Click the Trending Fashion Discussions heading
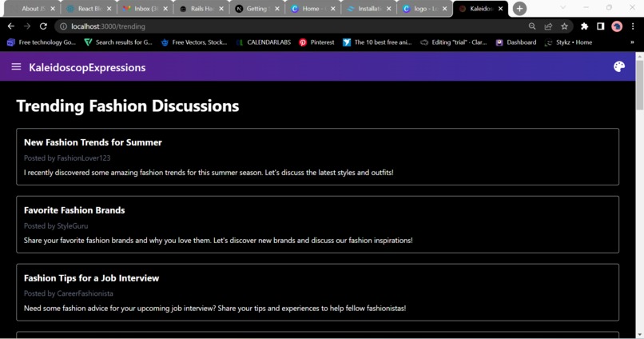 (127, 106)
